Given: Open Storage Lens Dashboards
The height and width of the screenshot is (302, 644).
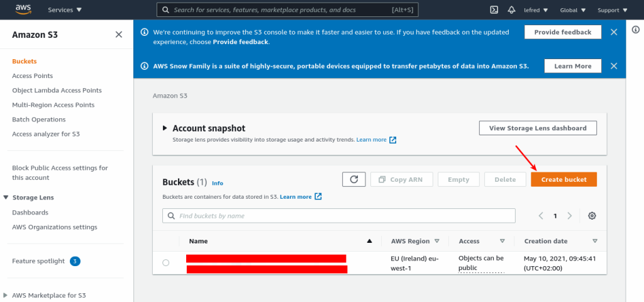Looking at the screenshot, I should tap(30, 213).
